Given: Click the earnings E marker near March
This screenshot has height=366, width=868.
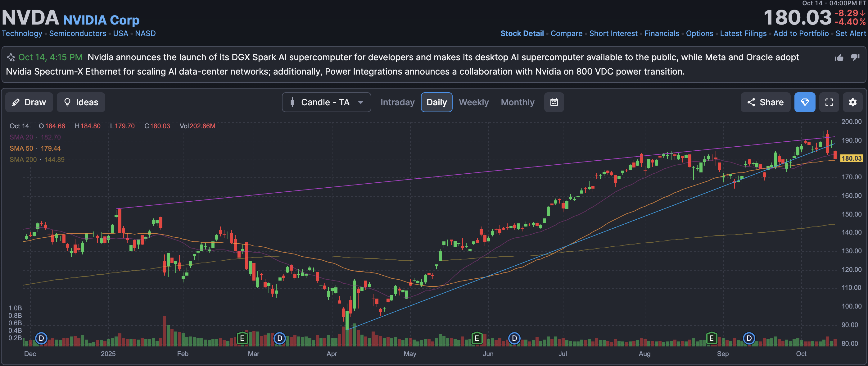Looking at the screenshot, I should coord(242,338).
